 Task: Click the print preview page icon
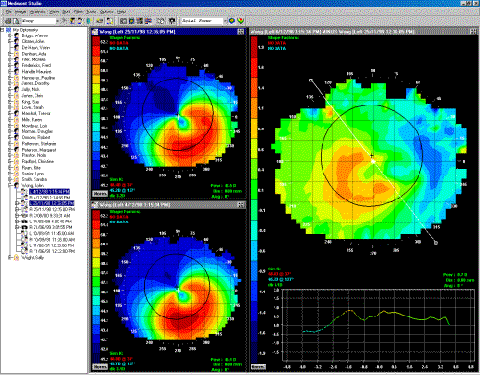16,21
